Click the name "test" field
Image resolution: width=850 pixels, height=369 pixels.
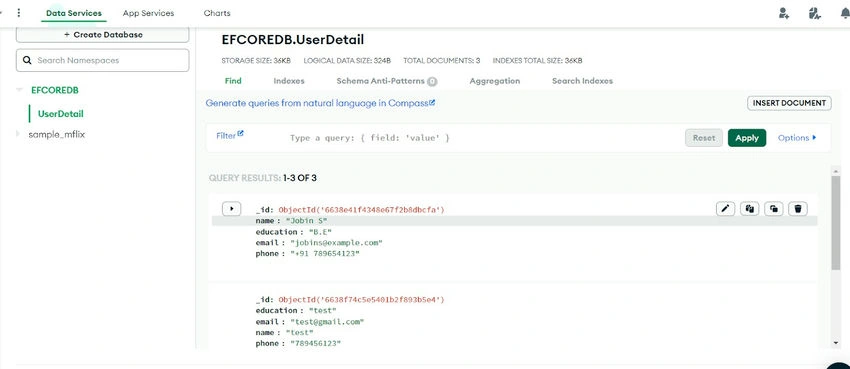coord(285,333)
